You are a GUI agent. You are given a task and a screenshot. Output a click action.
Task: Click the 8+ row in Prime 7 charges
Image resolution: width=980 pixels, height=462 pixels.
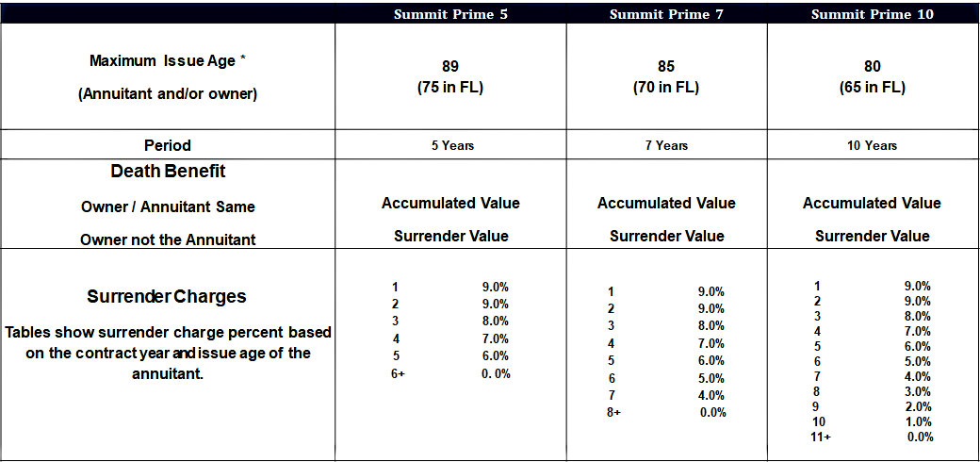click(666, 413)
